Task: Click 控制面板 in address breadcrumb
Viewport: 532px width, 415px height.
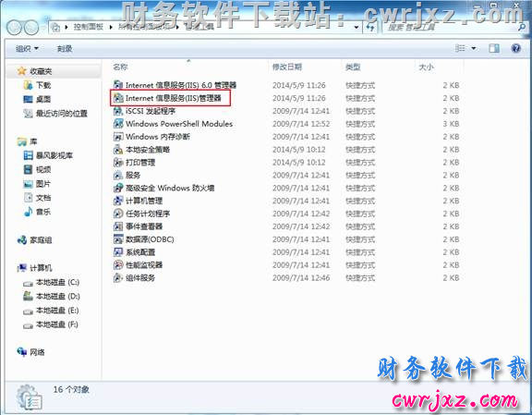Action: click(x=89, y=27)
